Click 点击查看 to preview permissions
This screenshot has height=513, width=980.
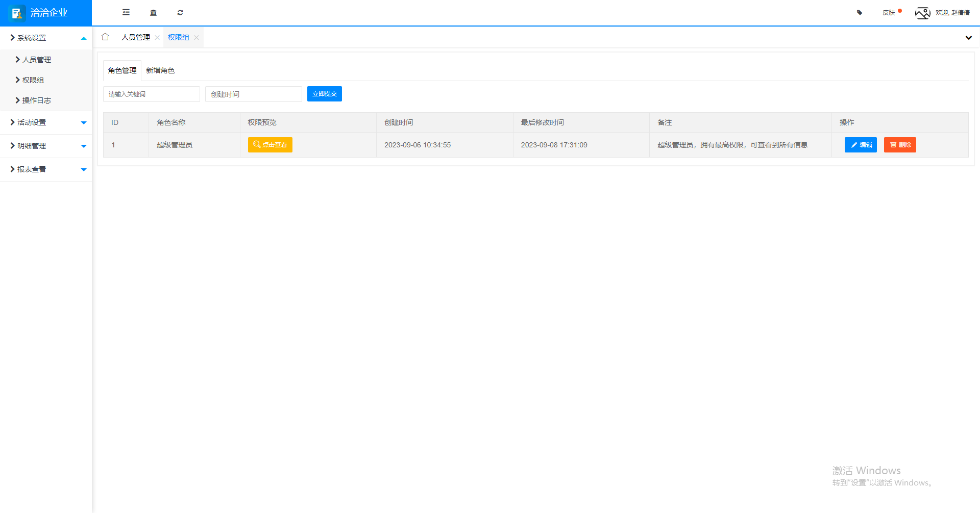point(270,145)
